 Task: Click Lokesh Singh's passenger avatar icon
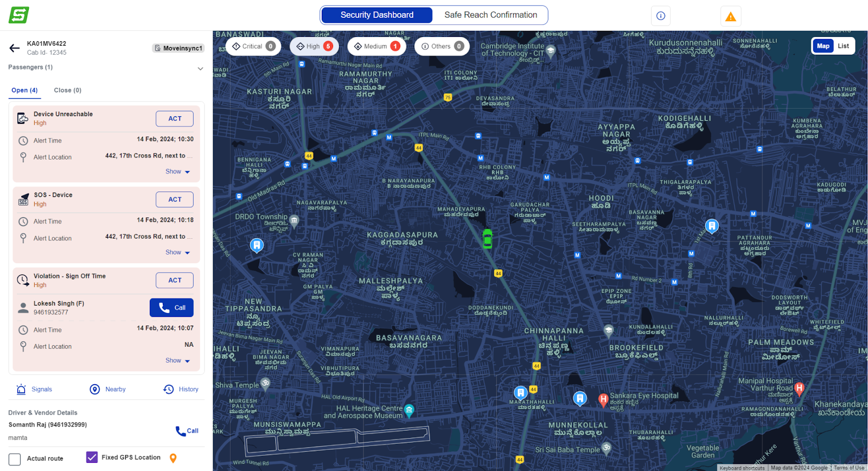click(23, 308)
